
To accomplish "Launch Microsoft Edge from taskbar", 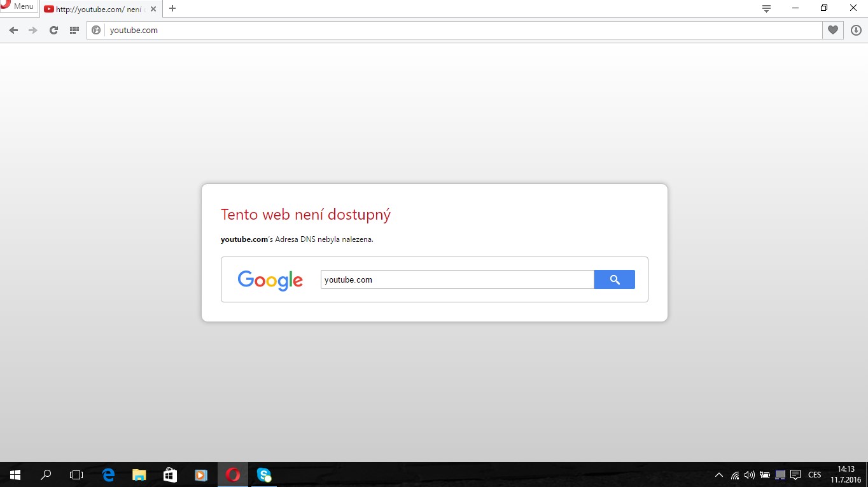I will 108,475.
